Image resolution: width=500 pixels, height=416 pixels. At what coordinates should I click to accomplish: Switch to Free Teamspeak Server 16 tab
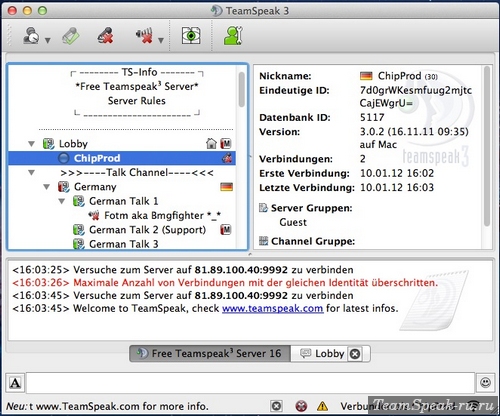tap(210, 353)
